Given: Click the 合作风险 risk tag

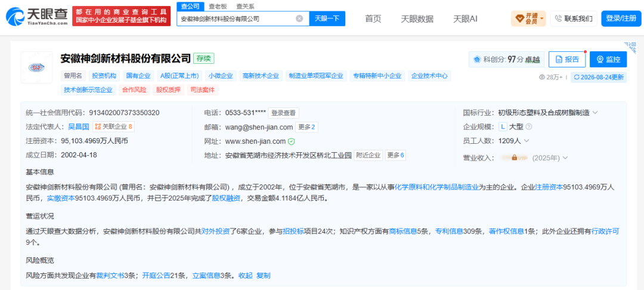Looking at the screenshot, I should [x=134, y=90].
